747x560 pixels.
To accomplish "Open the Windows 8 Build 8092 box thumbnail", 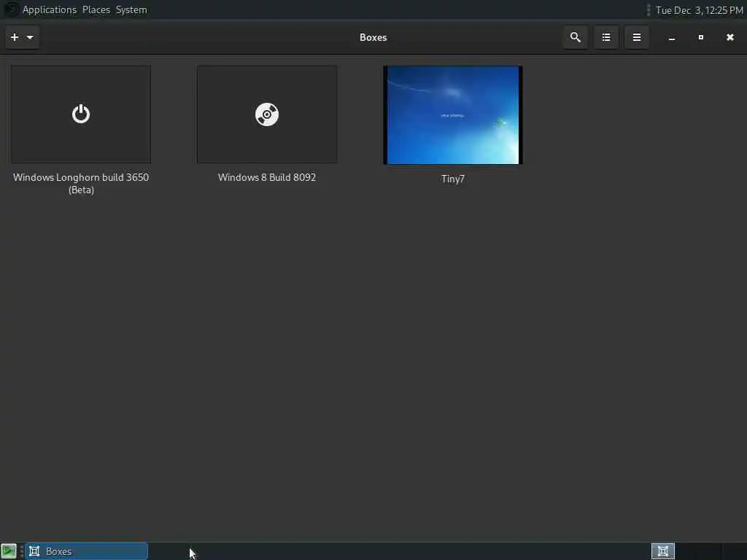I will coord(267,114).
